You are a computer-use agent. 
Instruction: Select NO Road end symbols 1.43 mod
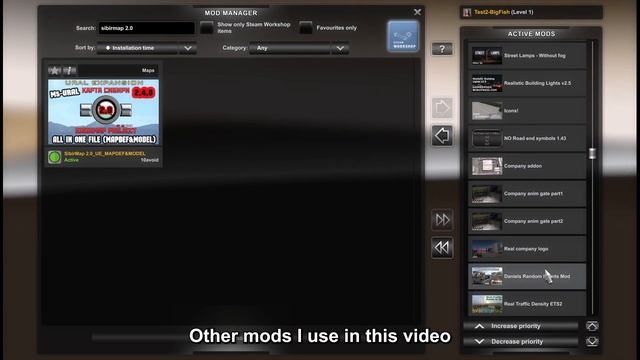tap(527, 138)
